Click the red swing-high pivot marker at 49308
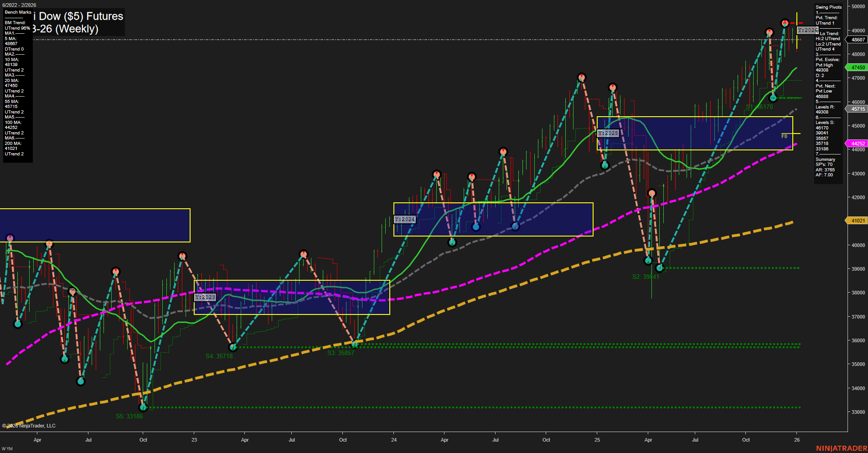 (x=784, y=22)
